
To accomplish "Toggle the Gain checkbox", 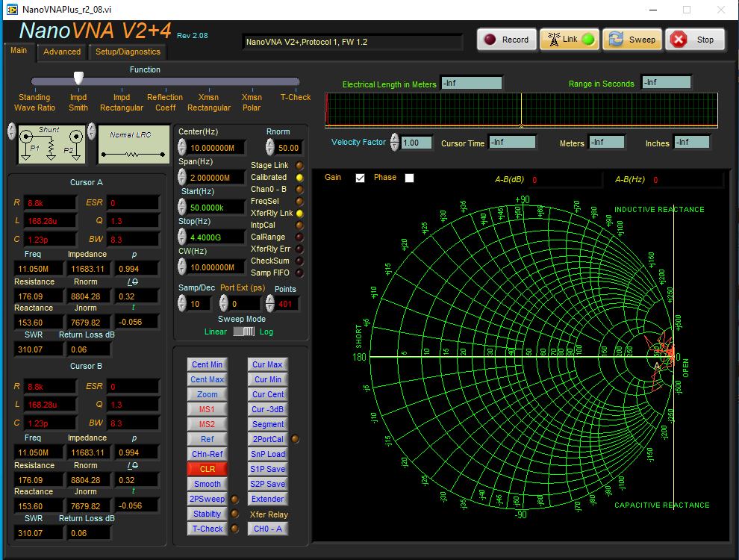I will [x=361, y=178].
